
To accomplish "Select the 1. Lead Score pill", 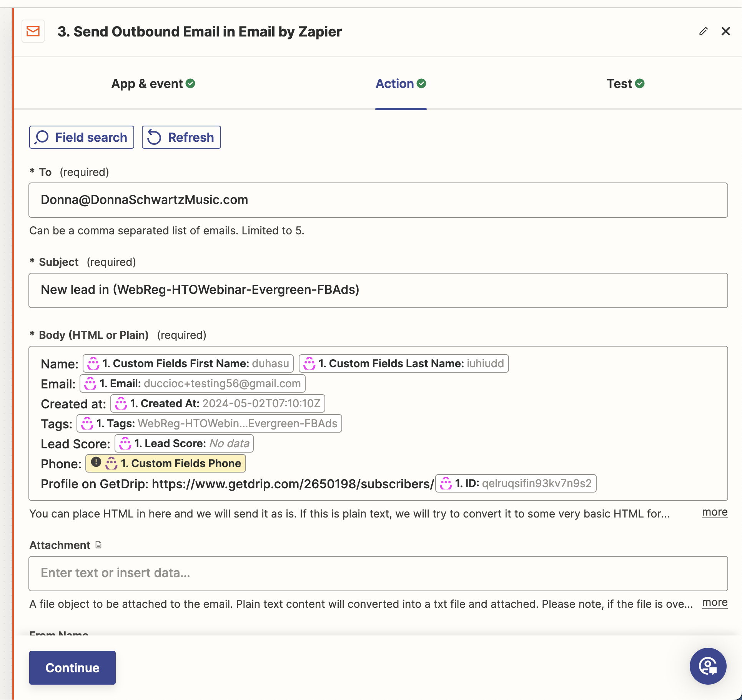I will click(184, 443).
